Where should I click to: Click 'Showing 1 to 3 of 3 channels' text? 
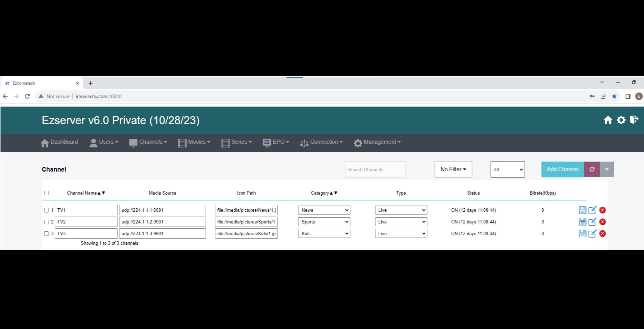coord(109,243)
